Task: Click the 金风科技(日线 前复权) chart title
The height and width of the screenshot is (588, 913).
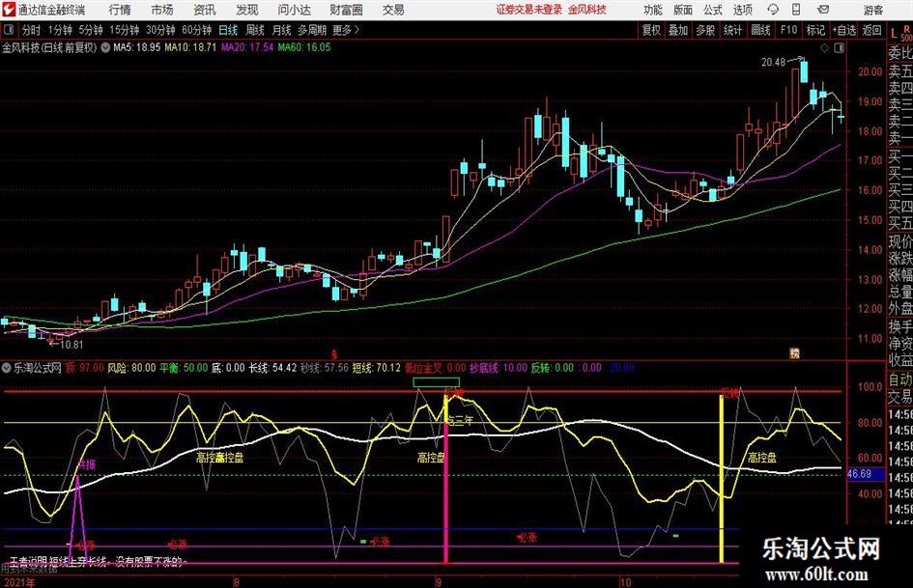Action: [x=50, y=47]
